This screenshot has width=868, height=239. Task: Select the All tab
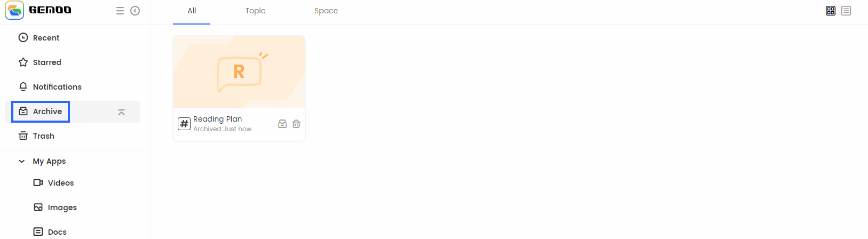click(192, 11)
